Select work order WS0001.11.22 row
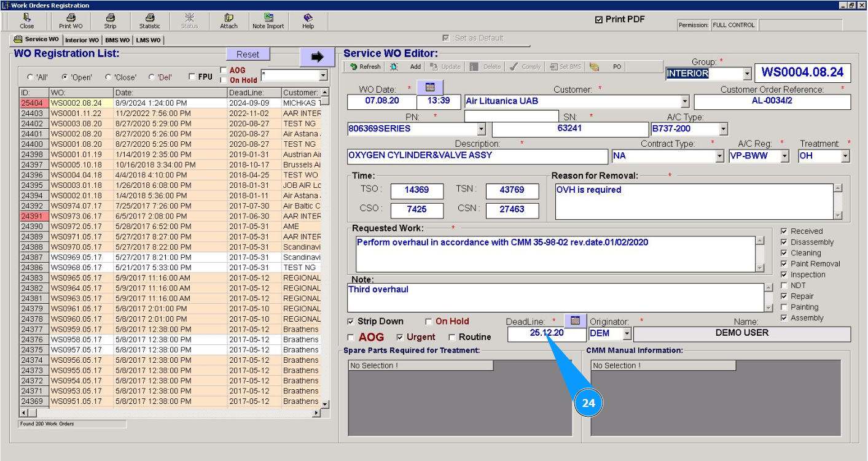 [x=76, y=114]
